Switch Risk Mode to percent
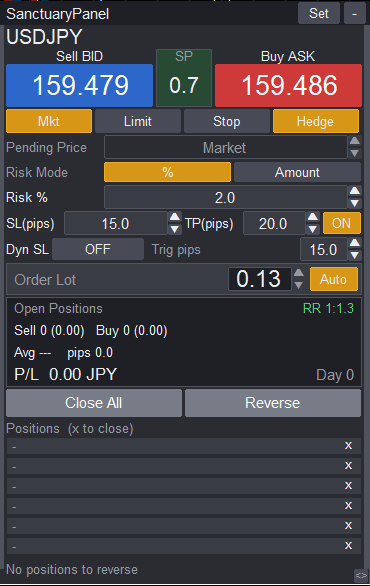This screenshot has width=370, height=586. coord(167,172)
